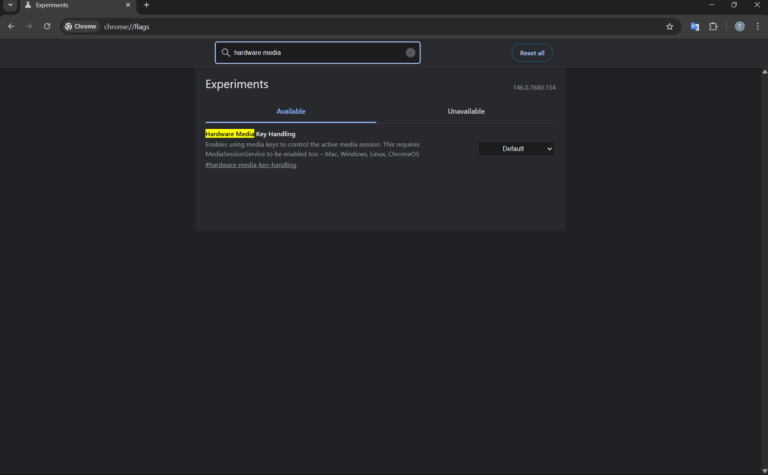Switch to the Unavailable tab
This screenshot has height=475, width=768.
[x=466, y=111]
